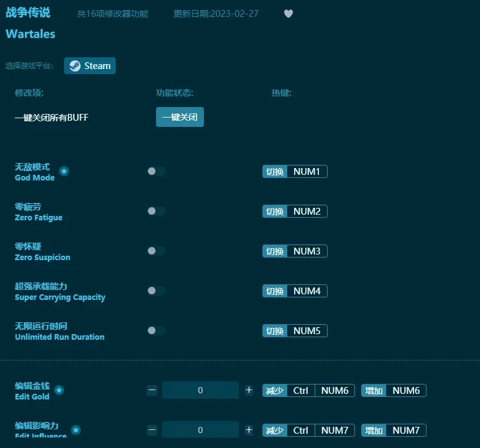Click the Super Carrying Capacity label
This screenshot has width=480, height=448.
tap(60, 297)
